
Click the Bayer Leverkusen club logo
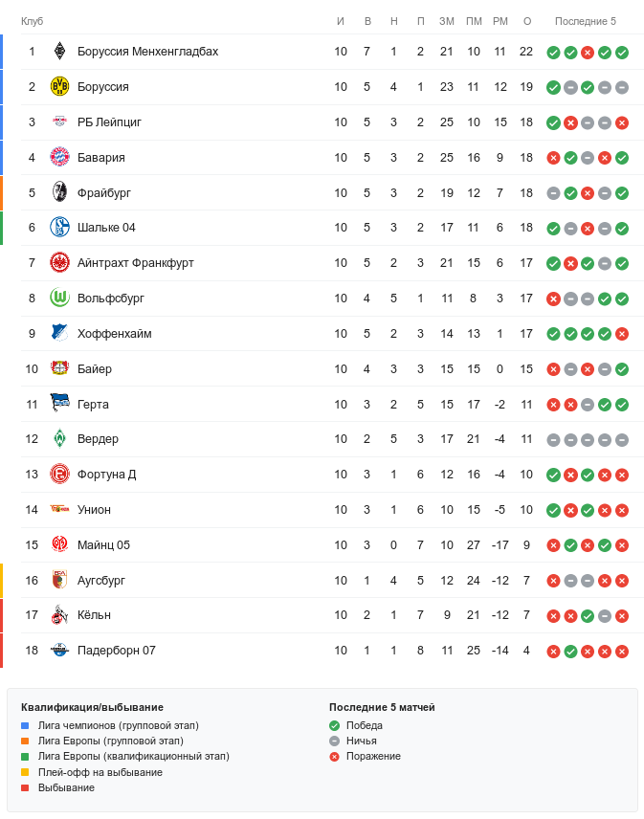pos(60,368)
